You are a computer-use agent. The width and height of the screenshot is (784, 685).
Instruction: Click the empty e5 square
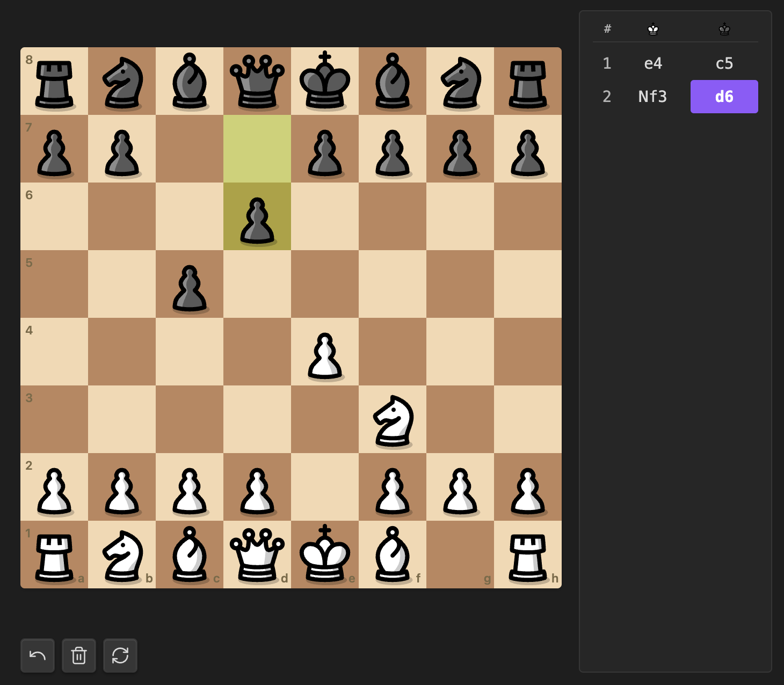[325, 284]
